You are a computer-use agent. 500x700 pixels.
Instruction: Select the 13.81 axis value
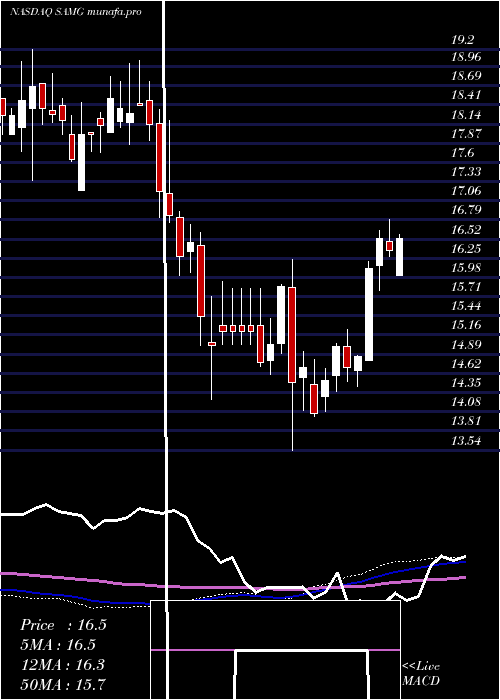click(x=467, y=420)
